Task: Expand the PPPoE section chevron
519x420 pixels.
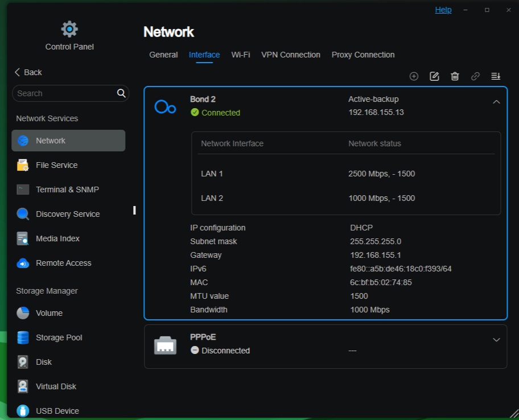Action: 496,340
